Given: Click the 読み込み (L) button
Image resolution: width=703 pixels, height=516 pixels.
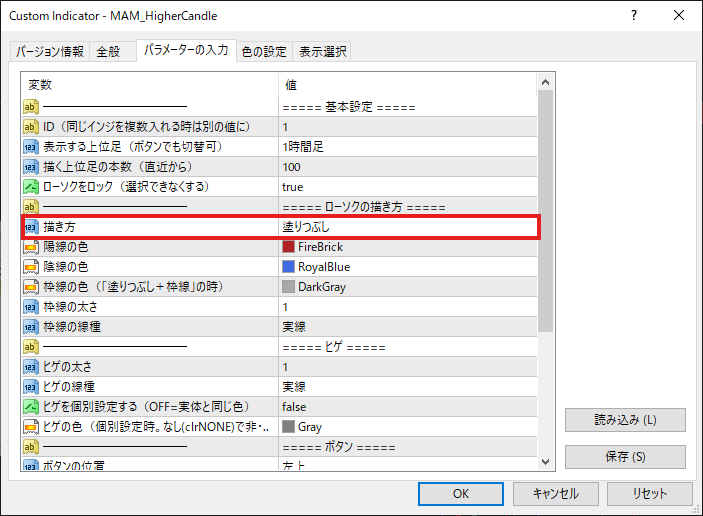Looking at the screenshot, I should pyautogui.click(x=625, y=420).
